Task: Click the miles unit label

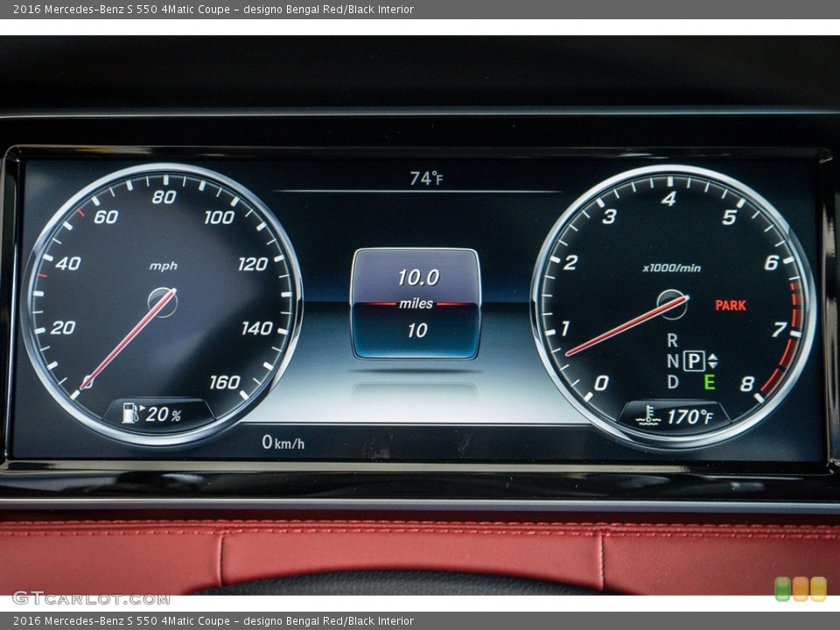Action: point(416,304)
